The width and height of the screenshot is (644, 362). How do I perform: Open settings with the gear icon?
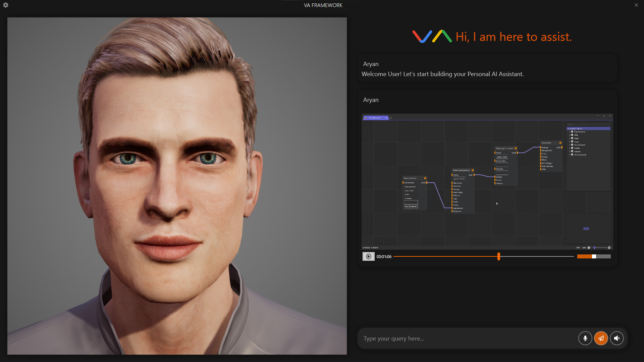[5, 5]
